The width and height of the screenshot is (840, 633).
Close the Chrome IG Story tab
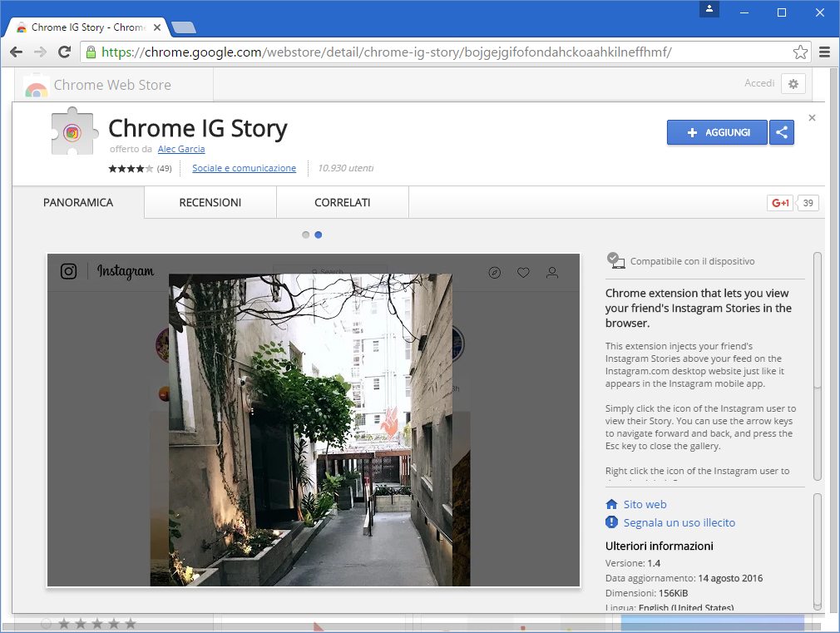pyautogui.click(x=157, y=27)
